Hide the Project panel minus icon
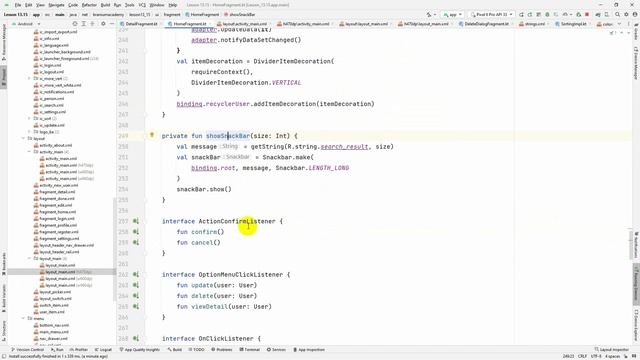The image size is (640, 360). coord(112,24)
